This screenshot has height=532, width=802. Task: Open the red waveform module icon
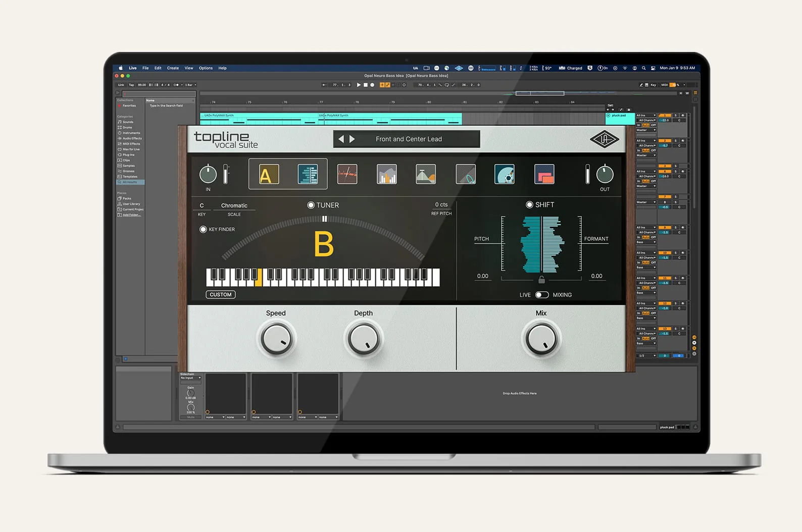click(347, 175)
